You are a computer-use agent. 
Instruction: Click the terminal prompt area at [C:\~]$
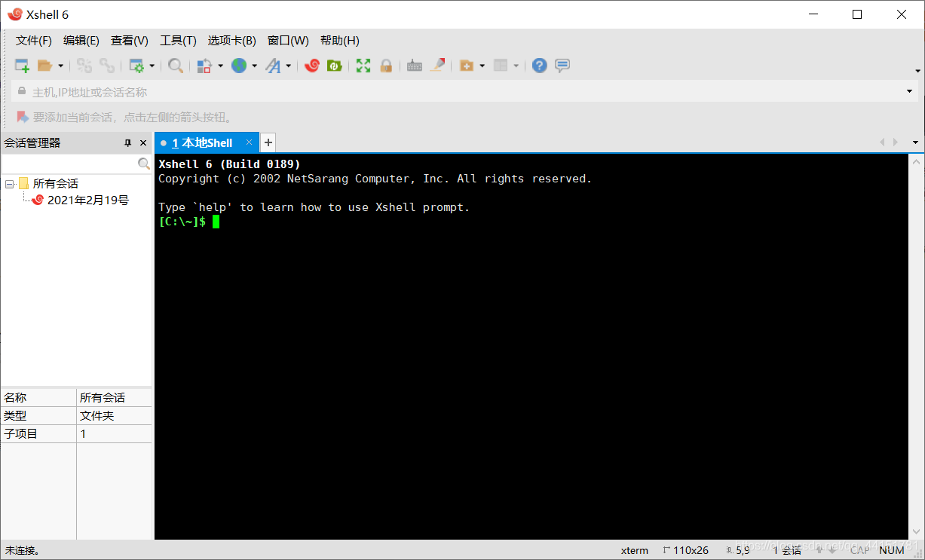182,222
